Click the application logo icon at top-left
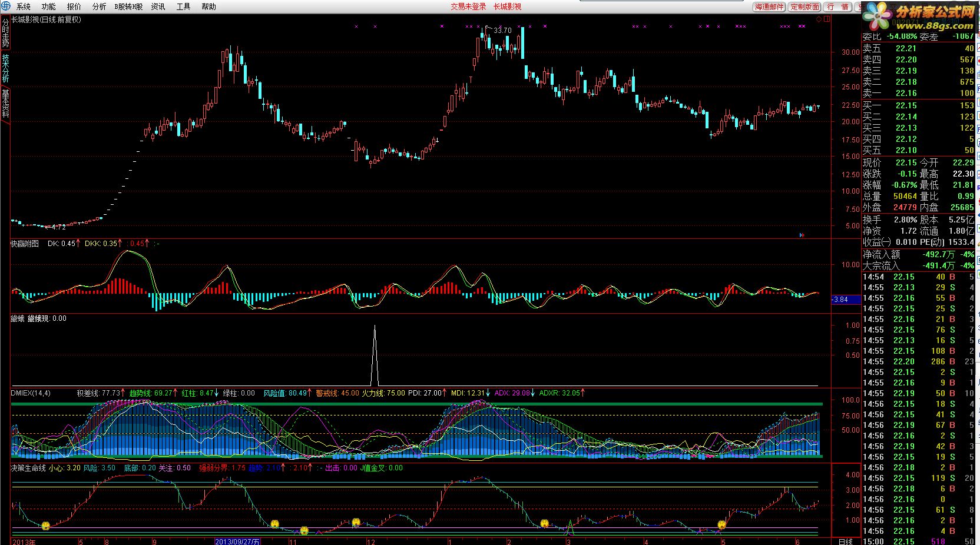The image size is (980, 545). click(5, 6)
